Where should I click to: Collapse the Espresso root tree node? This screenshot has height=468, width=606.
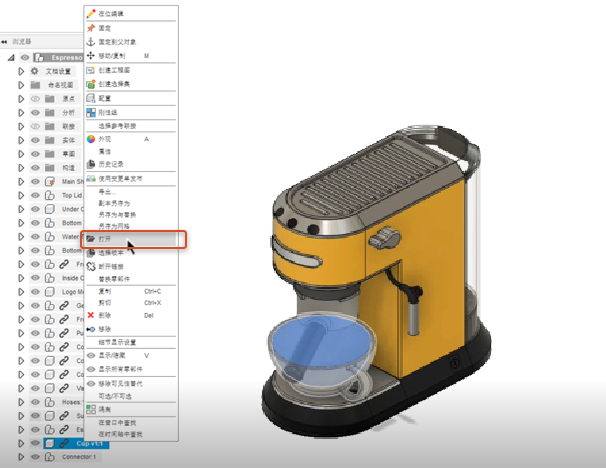coord(11,58)
